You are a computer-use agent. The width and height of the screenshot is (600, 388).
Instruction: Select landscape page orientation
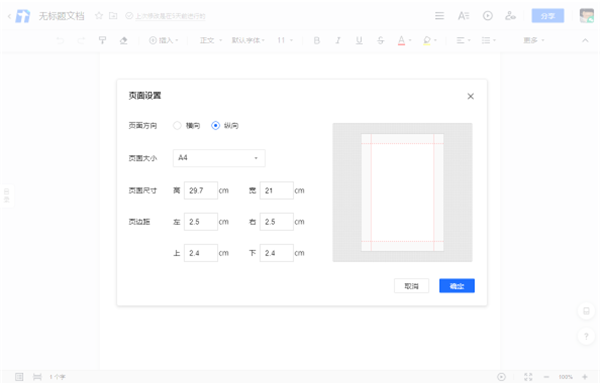point(177,126)
